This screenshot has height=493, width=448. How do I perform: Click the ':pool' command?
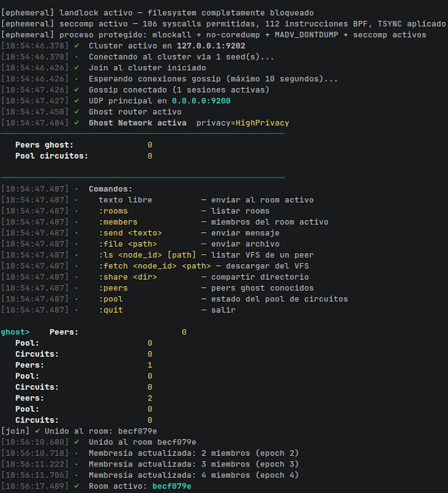tap(111, 299)
